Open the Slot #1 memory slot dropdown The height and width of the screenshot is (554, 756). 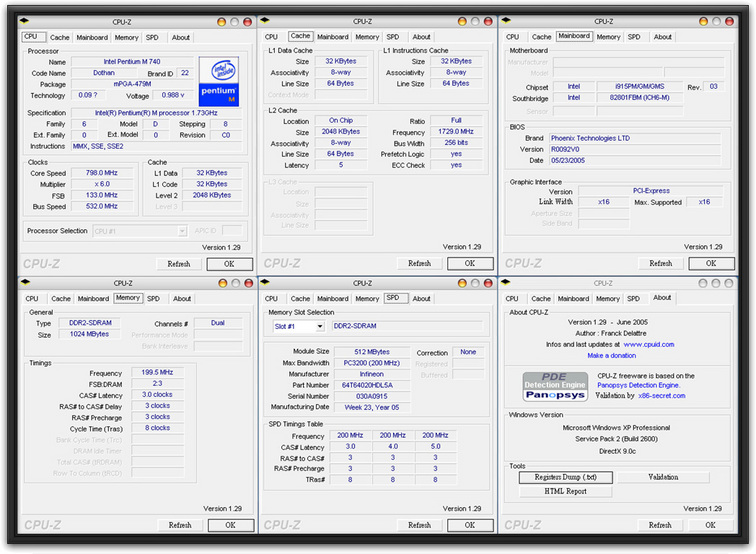pyautogui.click(x=319, y=326)
